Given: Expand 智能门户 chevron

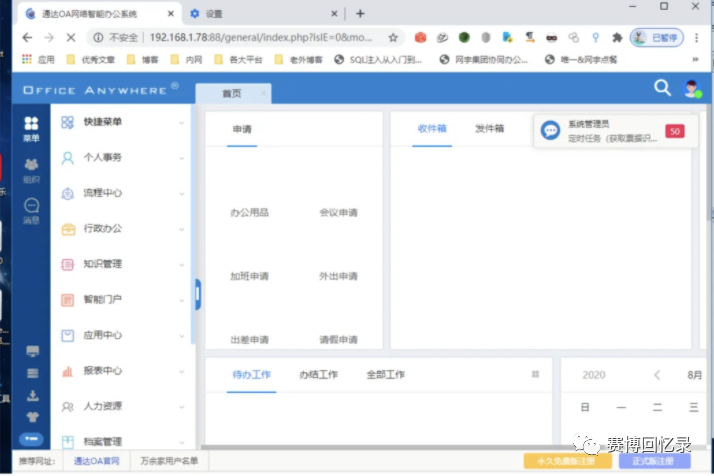Looking at the screenshot, I should pos(182,300).
